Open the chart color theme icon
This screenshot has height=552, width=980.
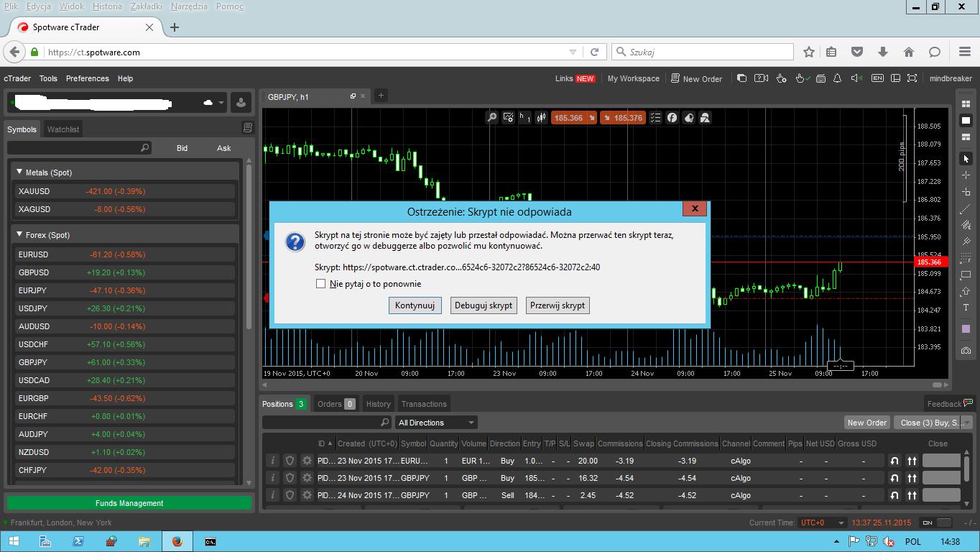click(688, 117)
